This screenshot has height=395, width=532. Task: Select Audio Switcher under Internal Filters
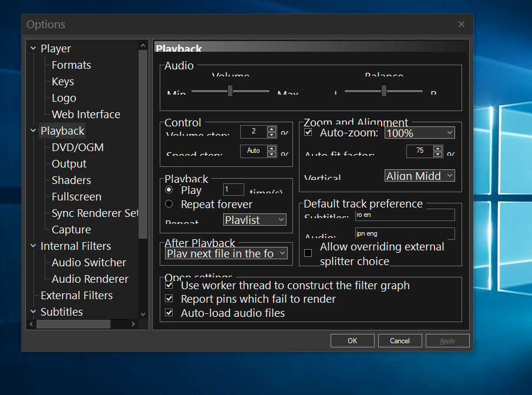89,262
